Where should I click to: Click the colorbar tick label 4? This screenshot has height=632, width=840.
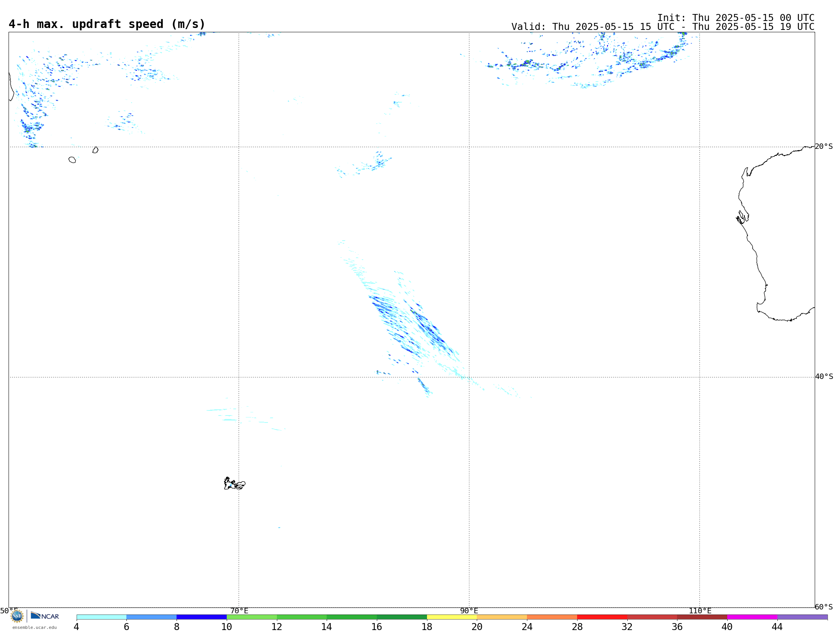click(76, 627)
